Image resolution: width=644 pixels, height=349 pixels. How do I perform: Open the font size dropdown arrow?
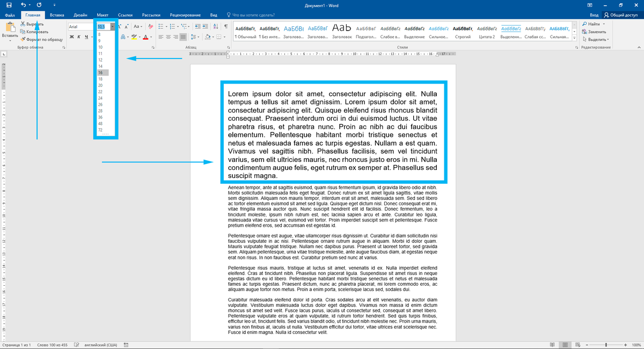click(113, 26)
